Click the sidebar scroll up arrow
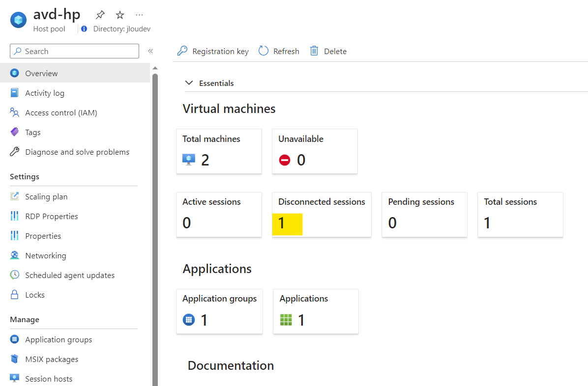Screen dimensions: 588x386 point(155,68)
